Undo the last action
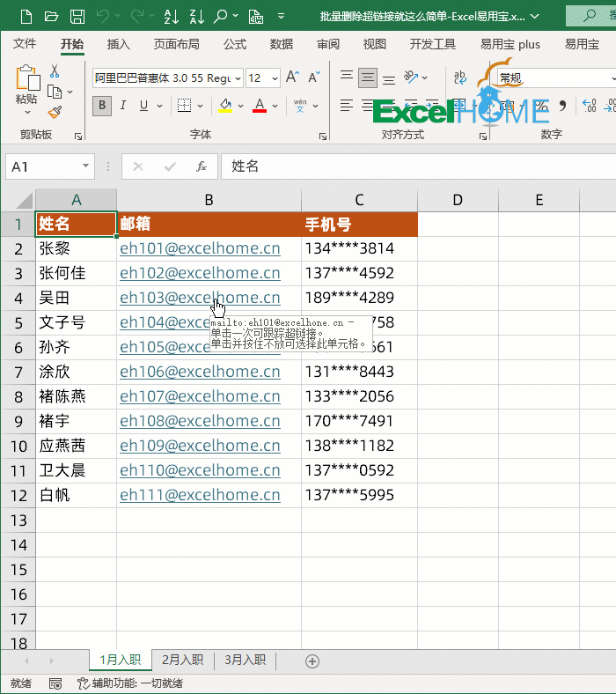 tap(103, 17)
